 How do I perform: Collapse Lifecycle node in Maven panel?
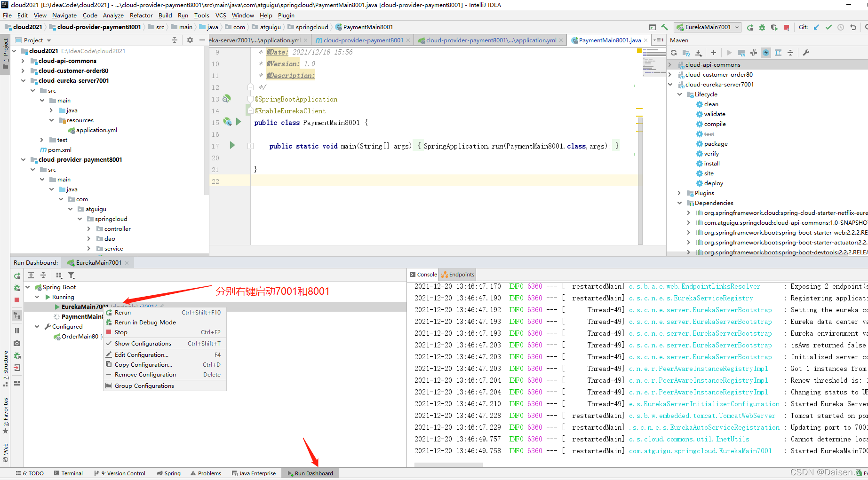point(679,94)
